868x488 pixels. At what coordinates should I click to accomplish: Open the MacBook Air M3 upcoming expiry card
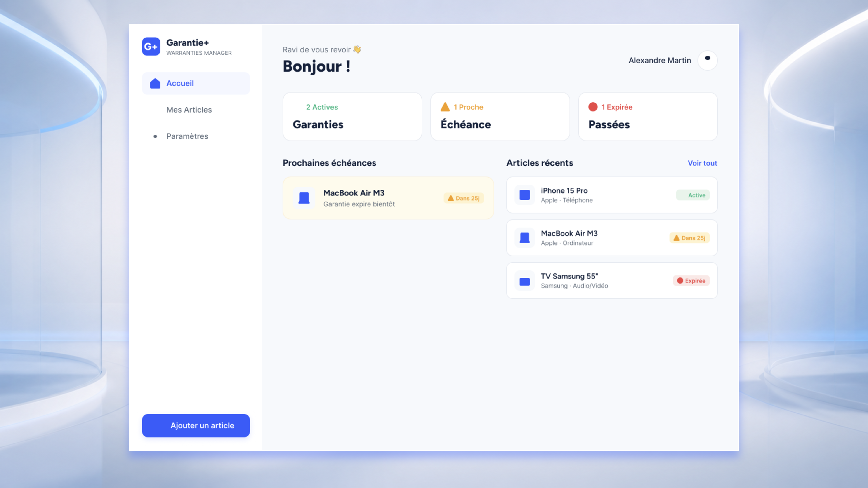(x=388, y=198)
